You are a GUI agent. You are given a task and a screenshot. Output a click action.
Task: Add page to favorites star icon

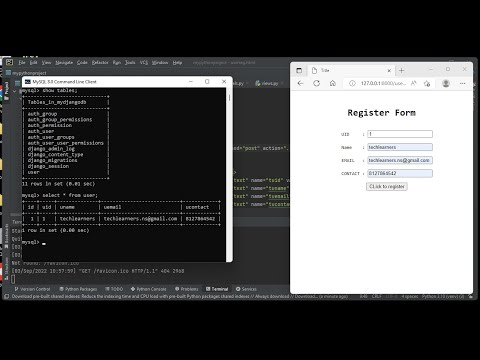tap(427, 83)
